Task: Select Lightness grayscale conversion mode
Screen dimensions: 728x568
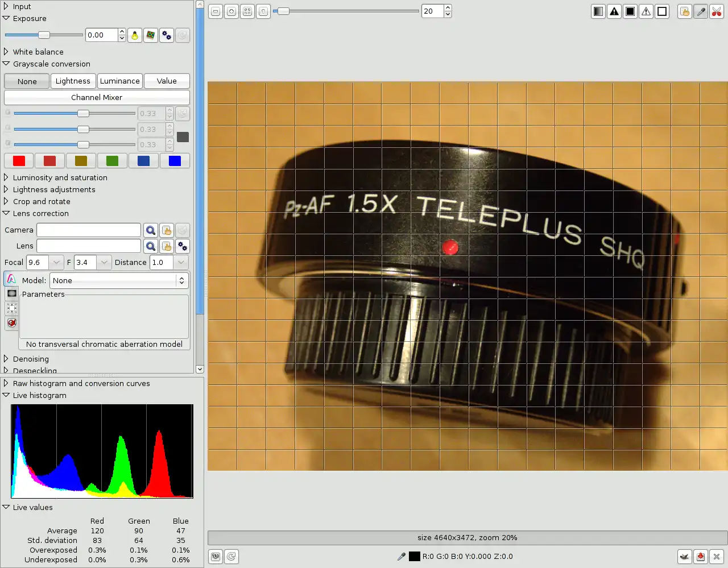Action: pyautogui.click(x=73, y=81)
